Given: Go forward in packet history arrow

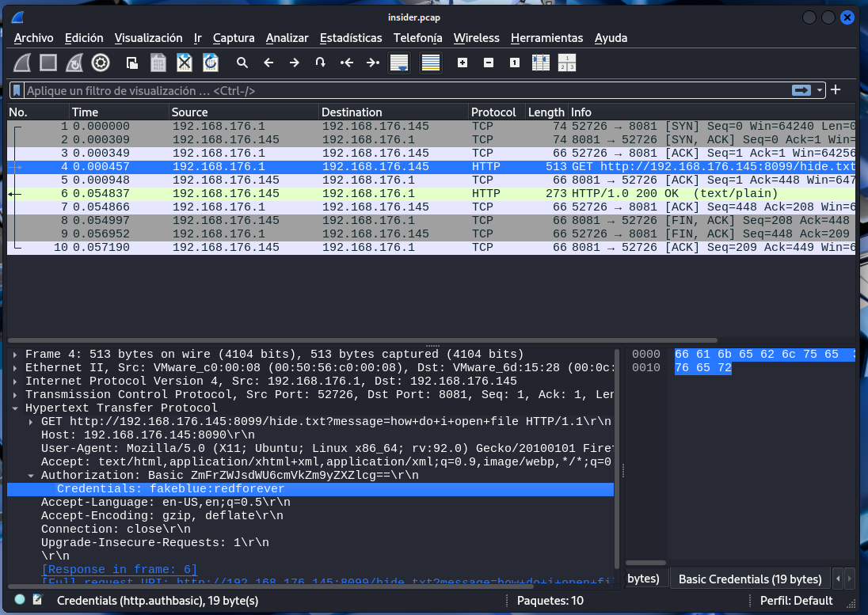Looking at the screenshot, I should [295, 63].
